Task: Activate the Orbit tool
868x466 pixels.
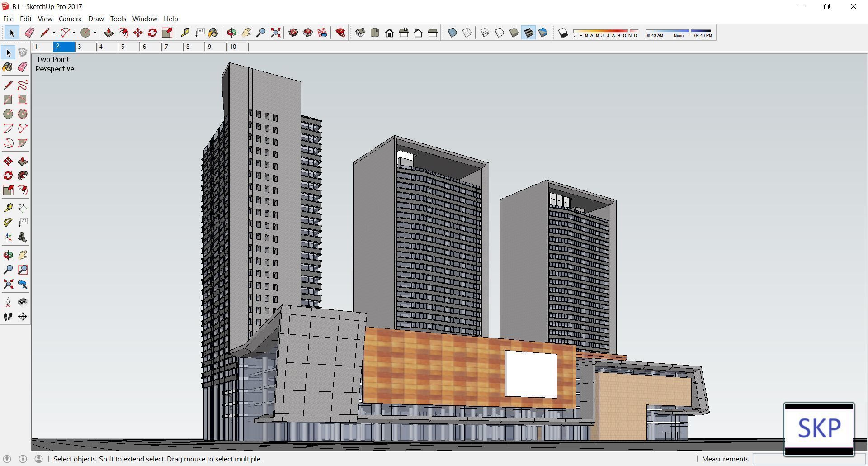Action: tap(232, 32)
